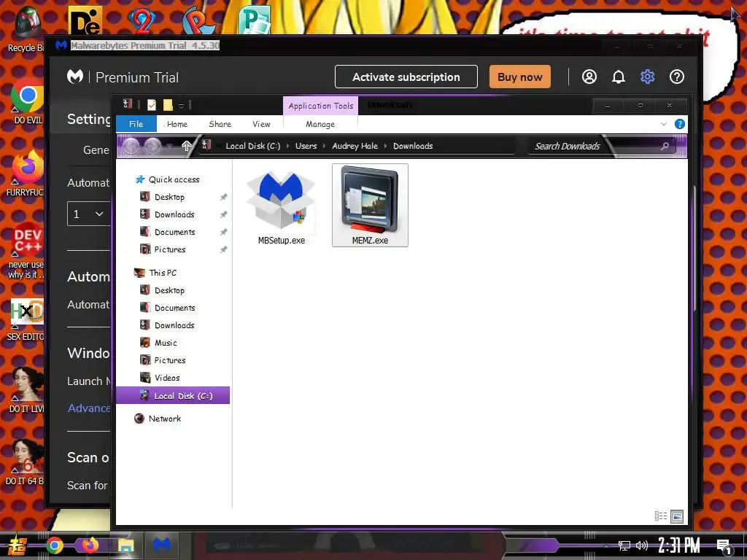Image resolution: width=747 pixels, height=560 pixels.
Task: Open Documents under Quick access
Action: pos(175,233)
